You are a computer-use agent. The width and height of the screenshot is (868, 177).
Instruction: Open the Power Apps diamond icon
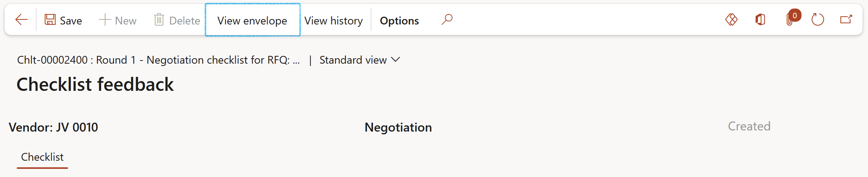731,19
